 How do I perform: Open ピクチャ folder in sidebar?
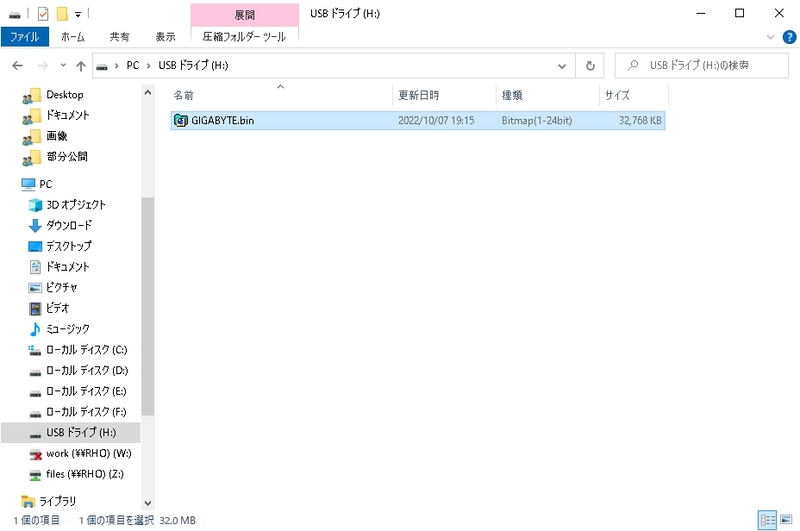[61, 287]
